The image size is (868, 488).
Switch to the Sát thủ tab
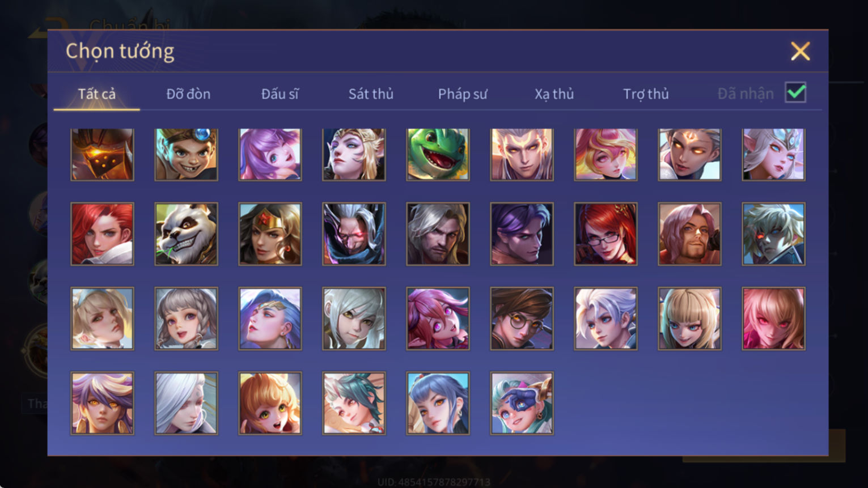(x=371, y=94)
